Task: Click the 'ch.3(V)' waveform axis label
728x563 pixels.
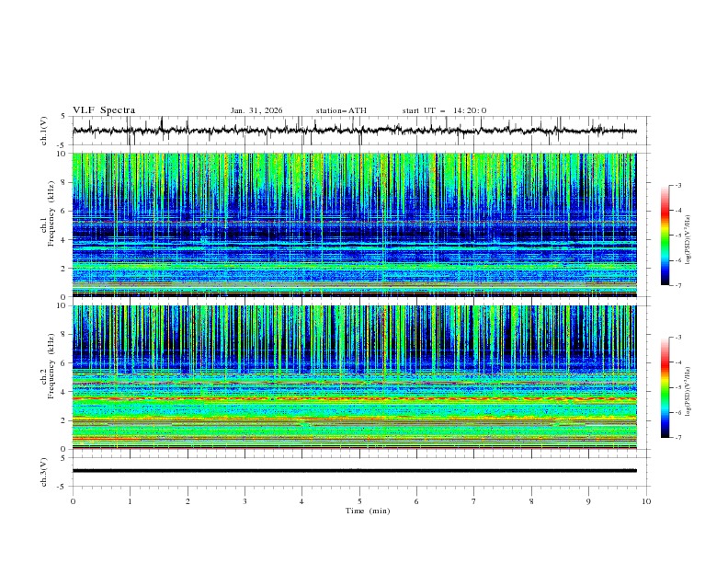Action: [x=44, y=472]
